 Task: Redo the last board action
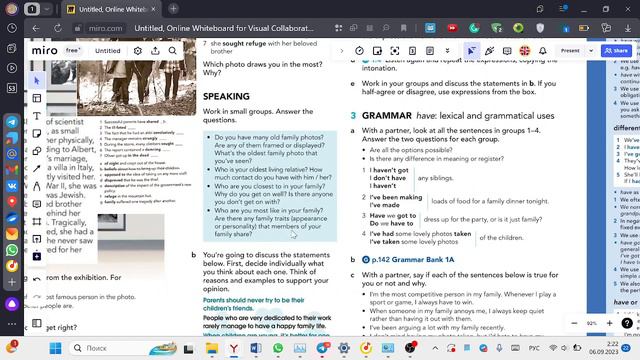(37, 297)
